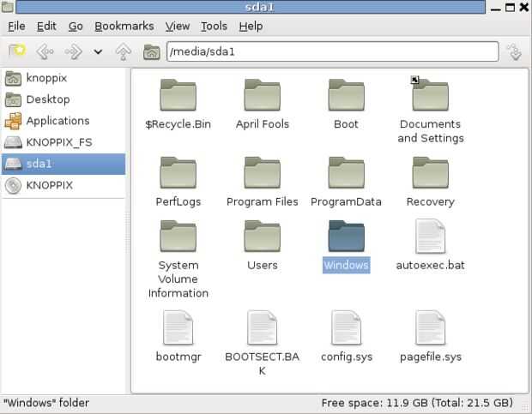The height and width of the screenshot is (414, 532).
Task: Click the highlighted Windows folder icon
Action: click(x=346, y=236)
